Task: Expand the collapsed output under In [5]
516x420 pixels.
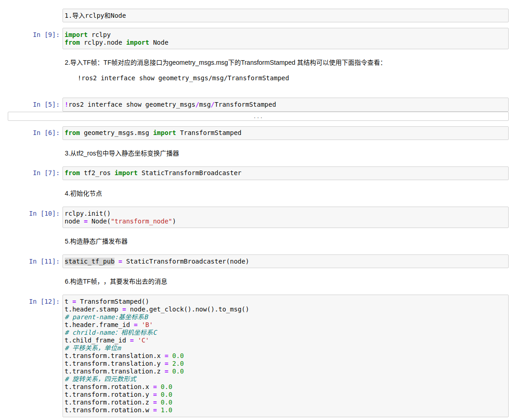Action: 258,117
